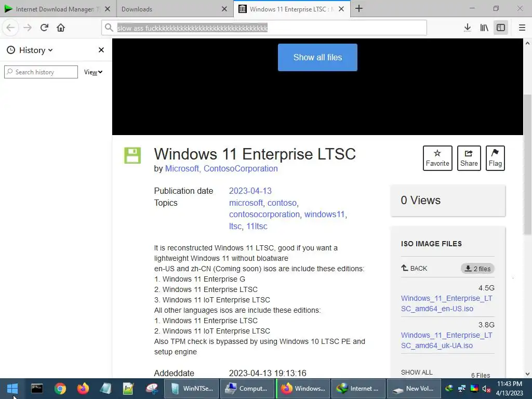This screenshot has height=399, width=532.
Task: Open the ltsc topic link
Action: pyautogui.click(x=235, y=227)
